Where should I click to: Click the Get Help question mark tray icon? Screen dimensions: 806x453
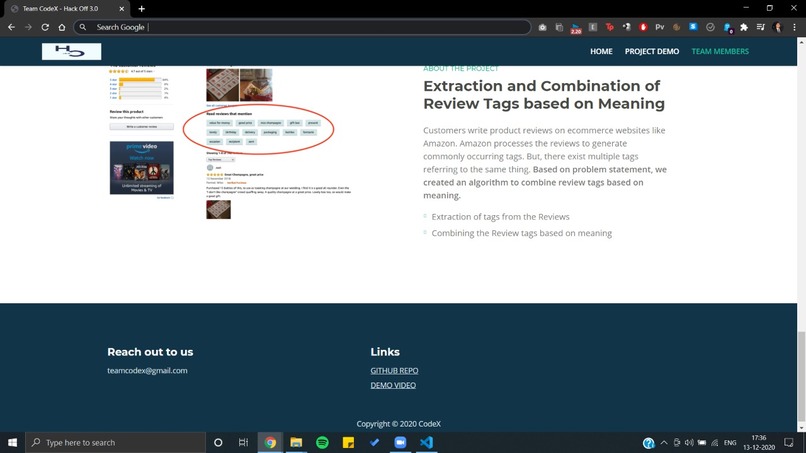coord(648,443)
